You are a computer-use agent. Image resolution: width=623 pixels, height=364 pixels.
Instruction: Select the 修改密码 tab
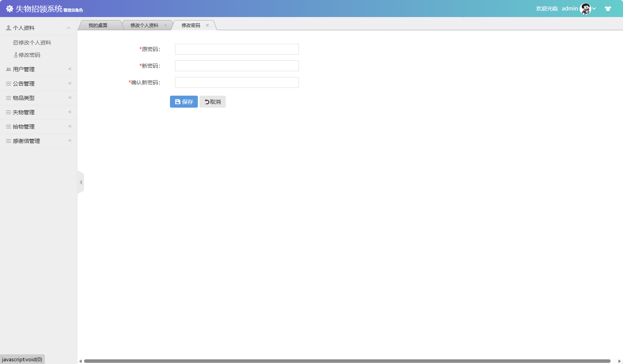coord(191,26)
